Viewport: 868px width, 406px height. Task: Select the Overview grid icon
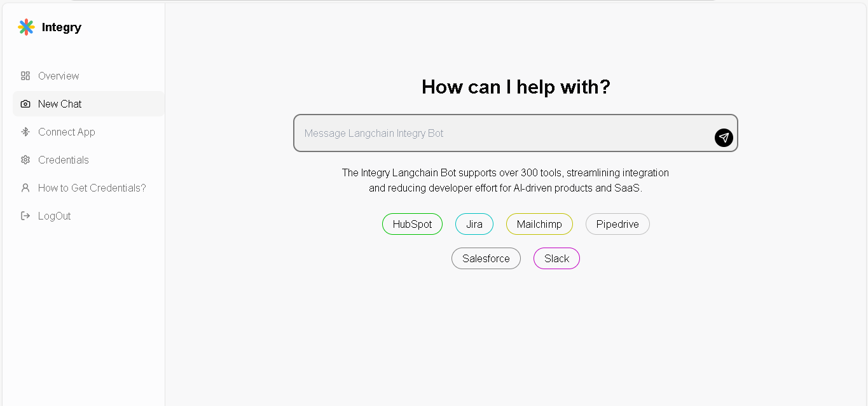click(x=25, y=76)
